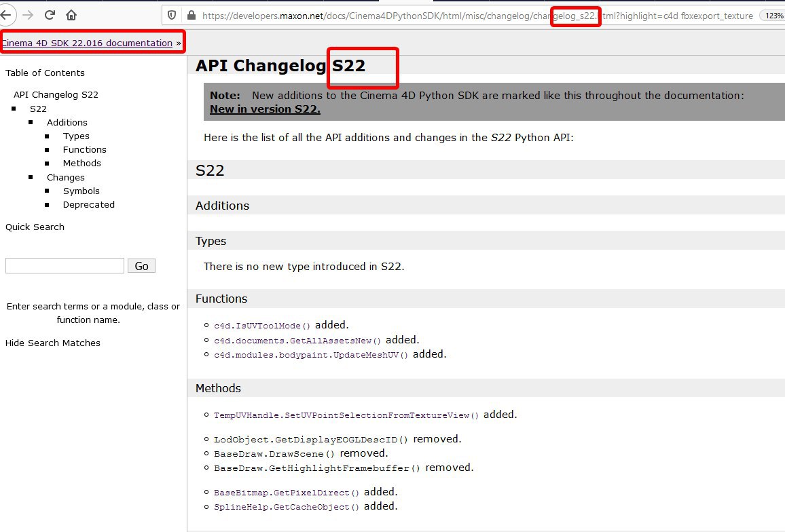The image size is (785, 532).
Task: Click 'There is no new type introduced' text
Action: (x=304, y=266)
